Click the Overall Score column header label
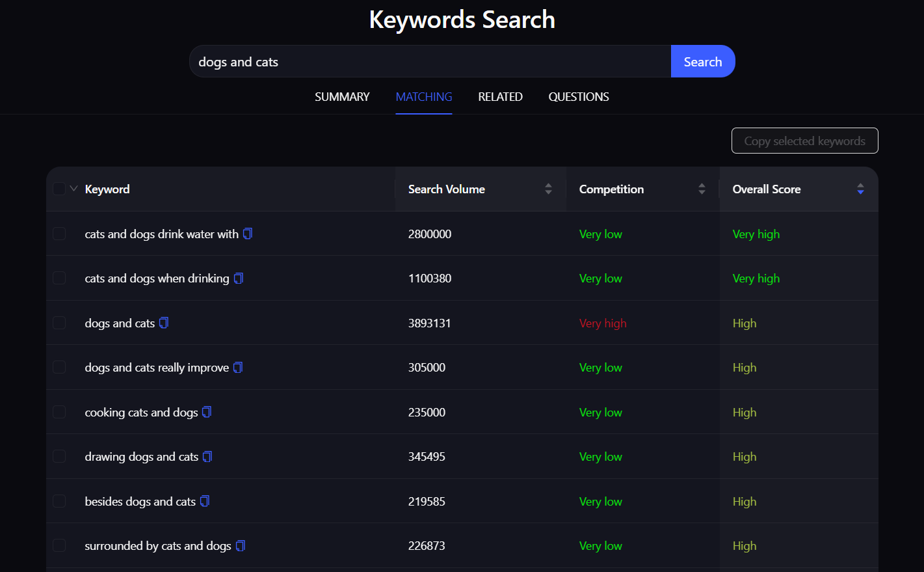This screenshot has height=572, width=924. [767, 189]
